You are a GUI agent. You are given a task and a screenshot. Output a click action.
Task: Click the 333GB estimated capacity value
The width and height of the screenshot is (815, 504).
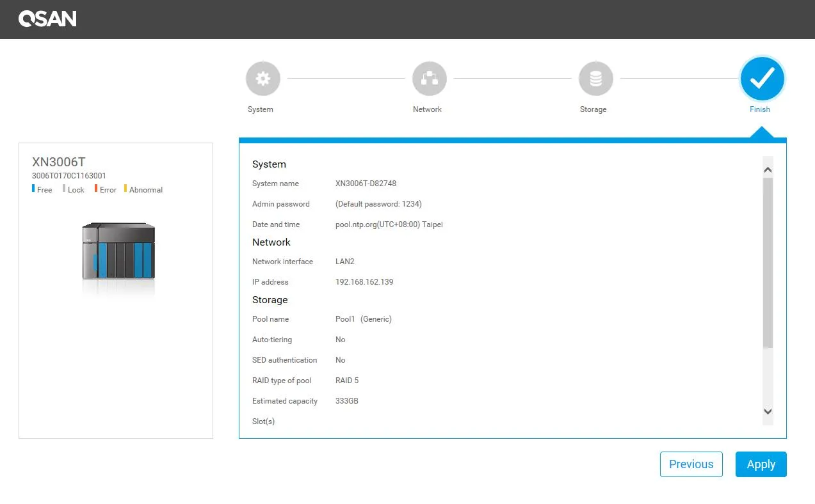click(347, 401)
